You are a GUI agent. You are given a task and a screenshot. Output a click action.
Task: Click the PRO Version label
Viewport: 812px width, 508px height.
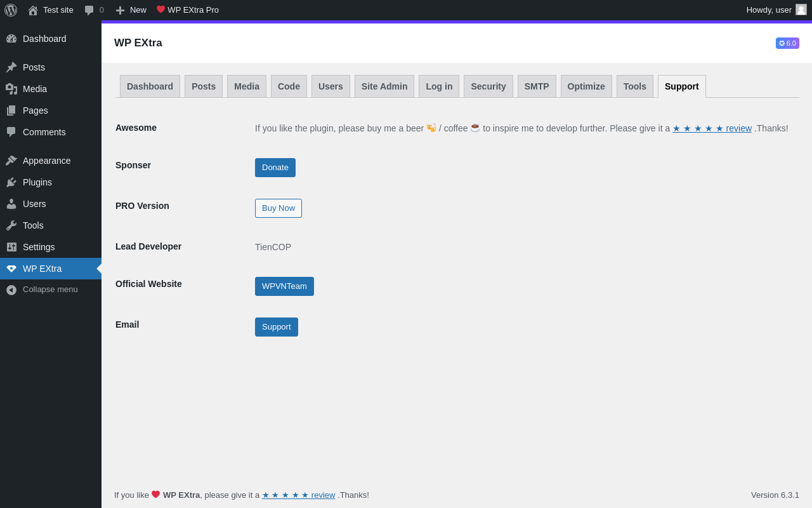tap(142, 206)
